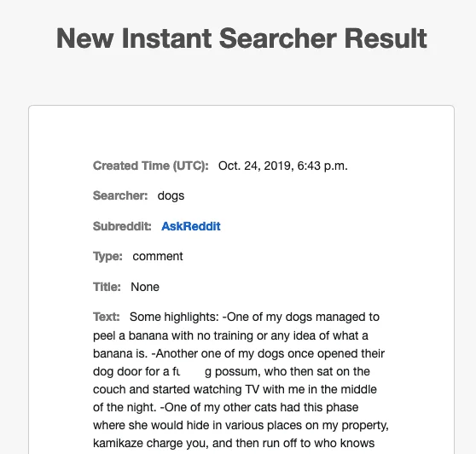
Task: Click the Title field label
Action: (107, 287)
